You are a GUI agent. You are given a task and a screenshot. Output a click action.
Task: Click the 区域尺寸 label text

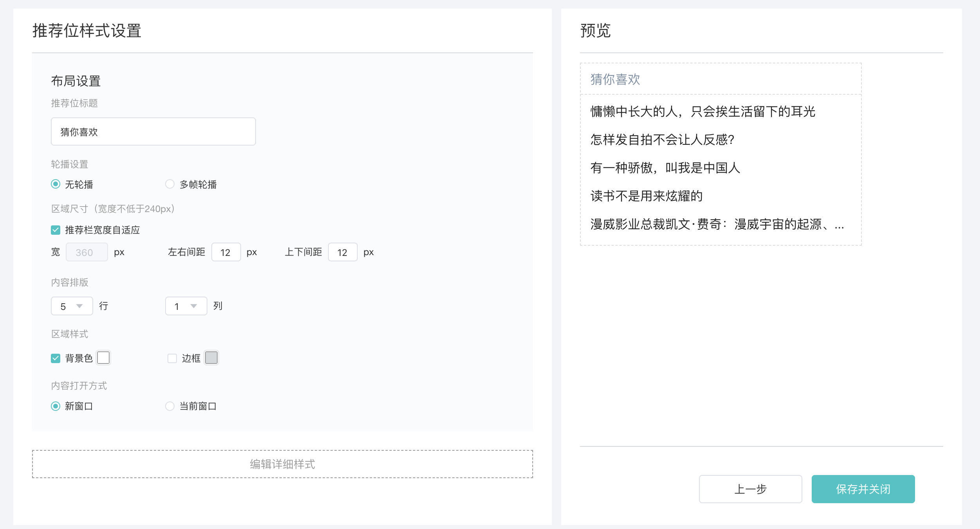113,209
